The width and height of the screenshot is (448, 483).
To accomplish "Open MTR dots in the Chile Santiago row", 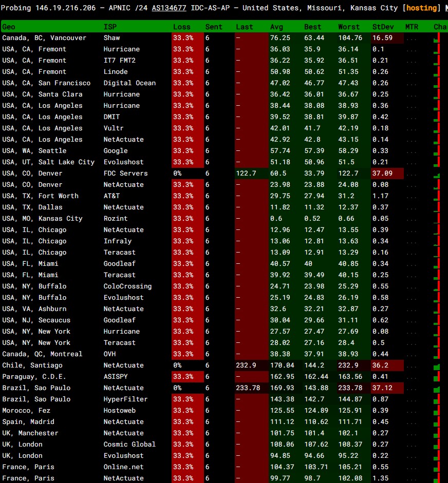I will click(x=411, y=366).
